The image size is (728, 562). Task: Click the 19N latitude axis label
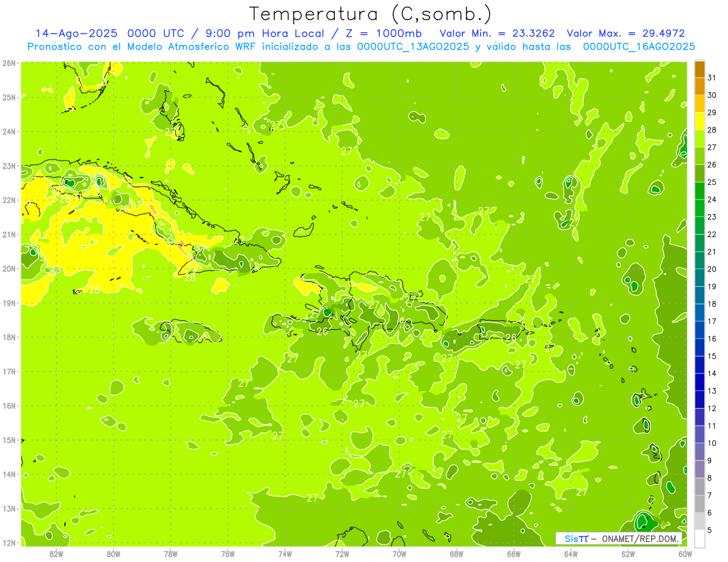pyautogui.click(x=8, y=303)
